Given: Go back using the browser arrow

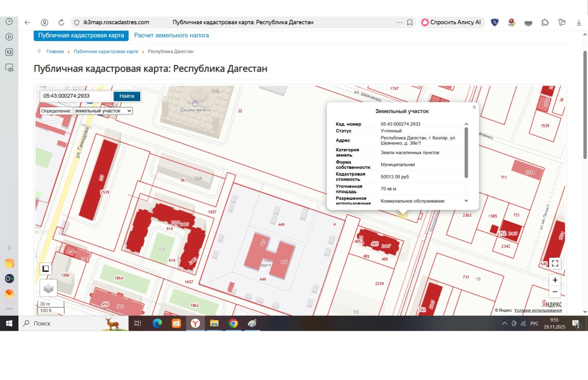Looking at the screenshot, I should pyautogui.click(x=27, y=22).
